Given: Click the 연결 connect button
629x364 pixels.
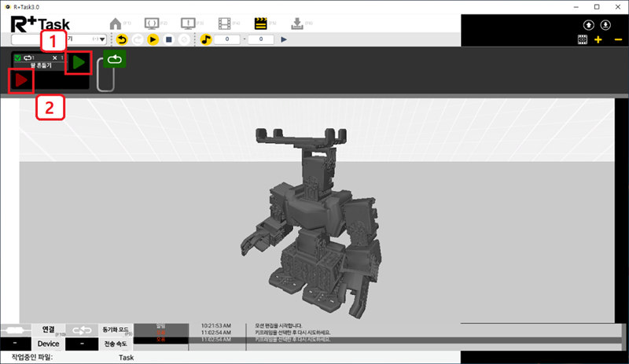Looking at the screenshot, I should click(x=47, y=330).
